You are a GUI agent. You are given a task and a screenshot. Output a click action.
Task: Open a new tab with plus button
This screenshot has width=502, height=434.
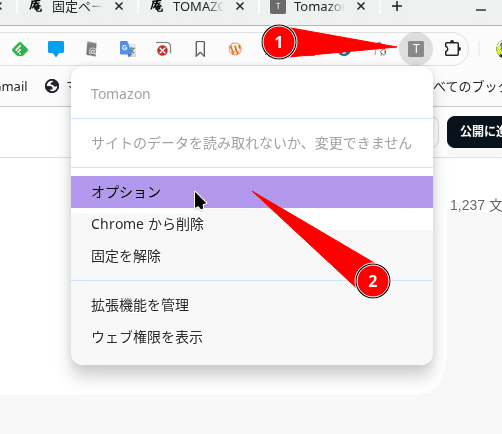click(x=397, y=6)
